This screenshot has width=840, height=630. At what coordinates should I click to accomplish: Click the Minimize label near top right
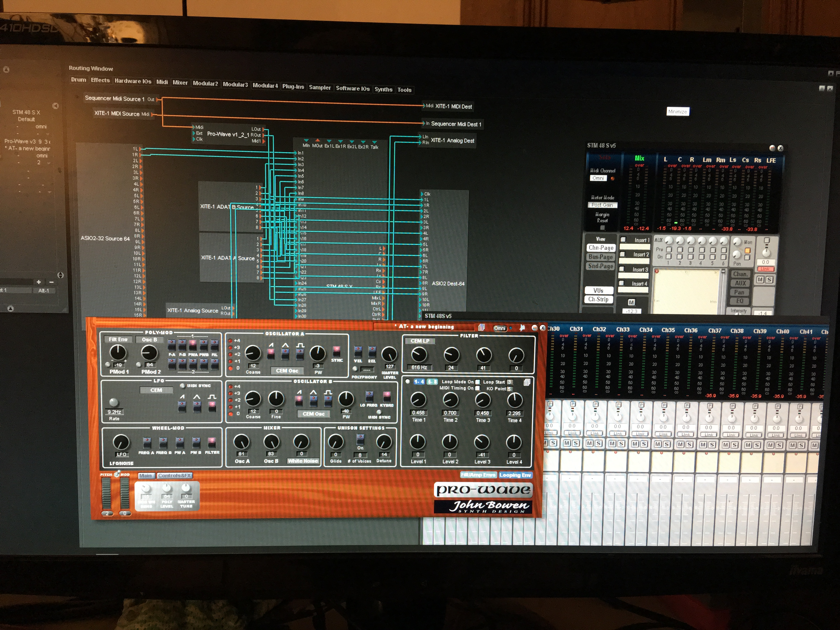[677, 112]
